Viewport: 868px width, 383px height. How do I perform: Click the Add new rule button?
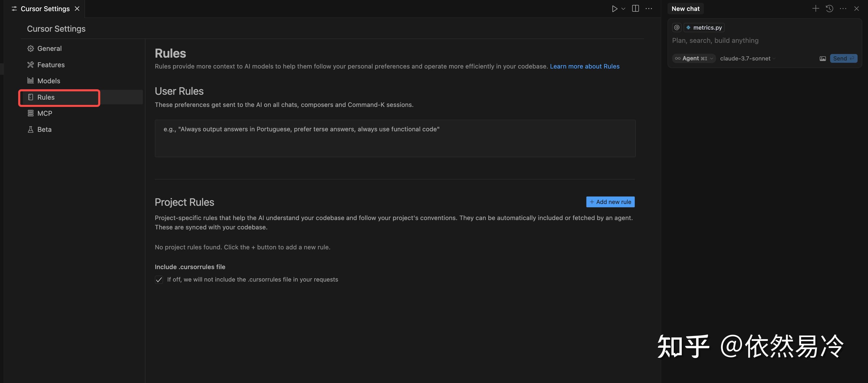tap(610, 202)
